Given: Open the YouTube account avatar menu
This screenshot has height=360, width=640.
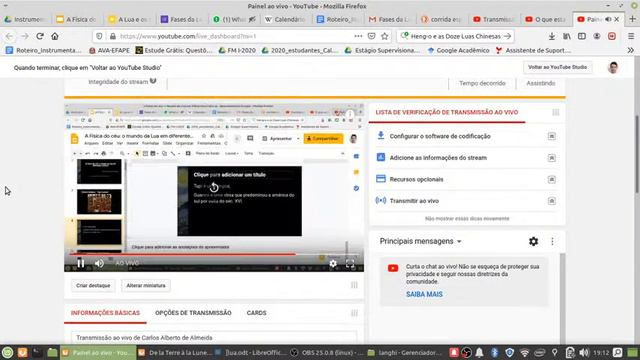Looking at the screenshot, I should (x=613, y=67).
